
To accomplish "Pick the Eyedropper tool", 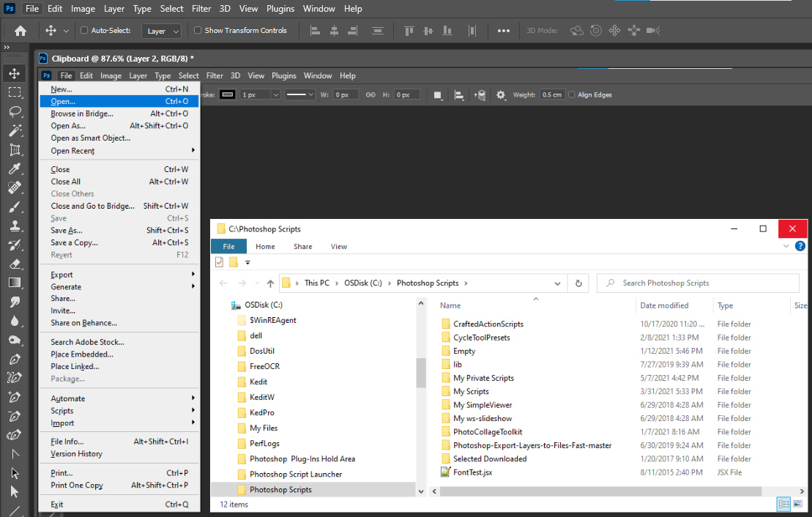I will [15, 169].
